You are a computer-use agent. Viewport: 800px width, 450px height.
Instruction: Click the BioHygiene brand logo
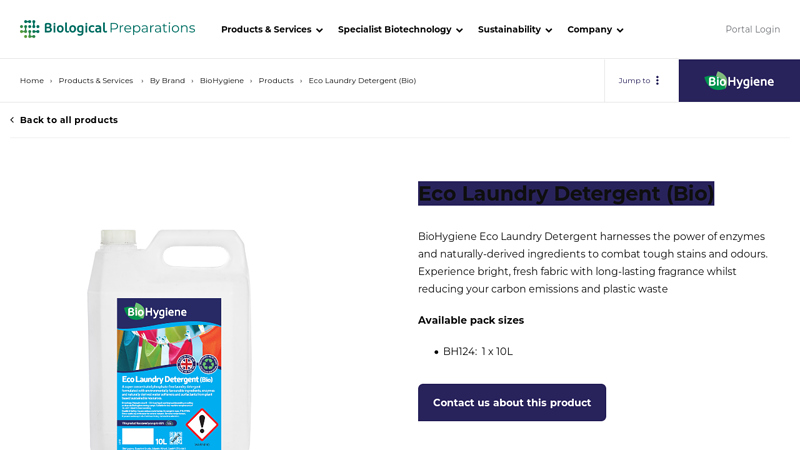click(x=739, y=81)
